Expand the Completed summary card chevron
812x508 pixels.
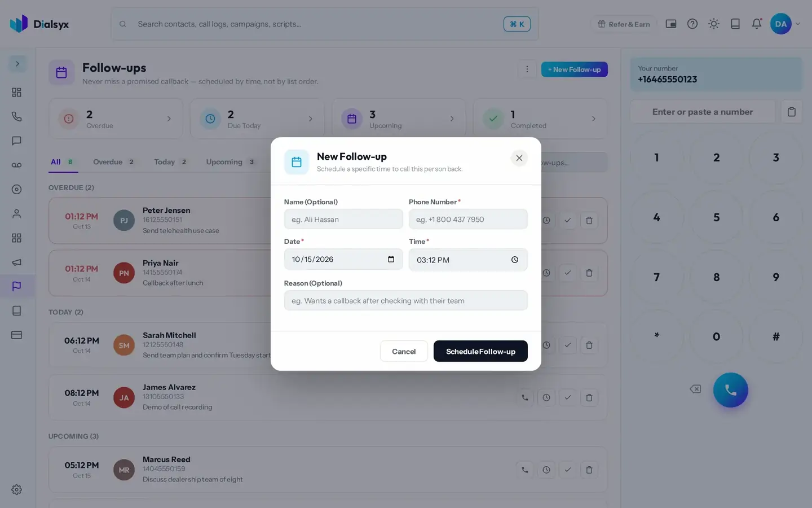pos(593,119)
